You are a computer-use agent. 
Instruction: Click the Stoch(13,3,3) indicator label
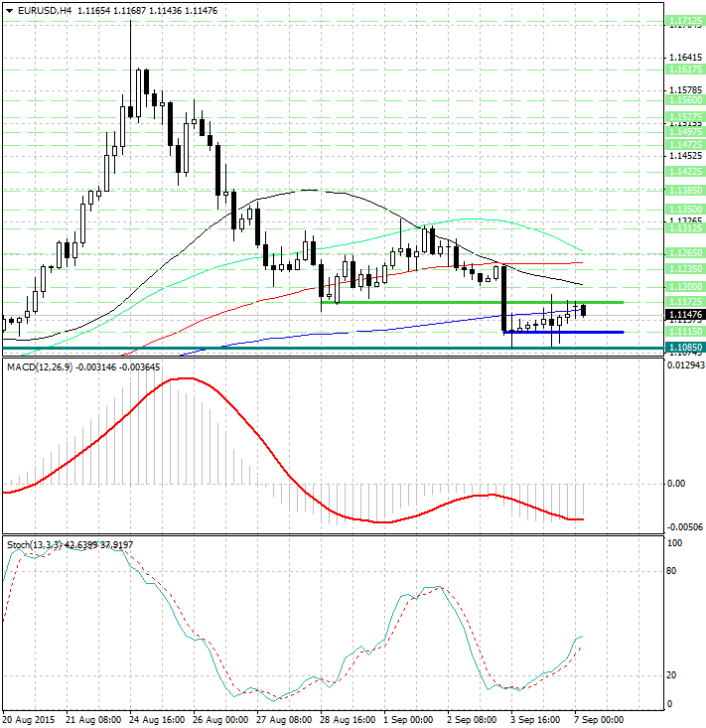[35, 544]
